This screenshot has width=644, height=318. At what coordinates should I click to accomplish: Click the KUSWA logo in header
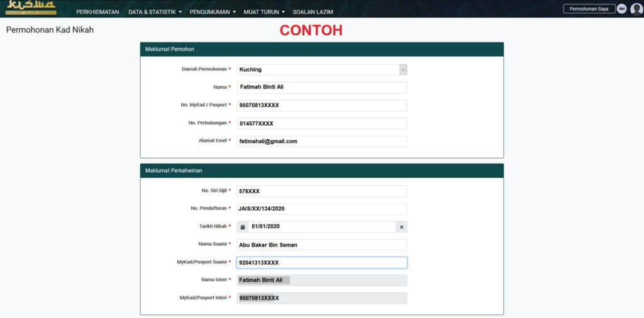31,8
